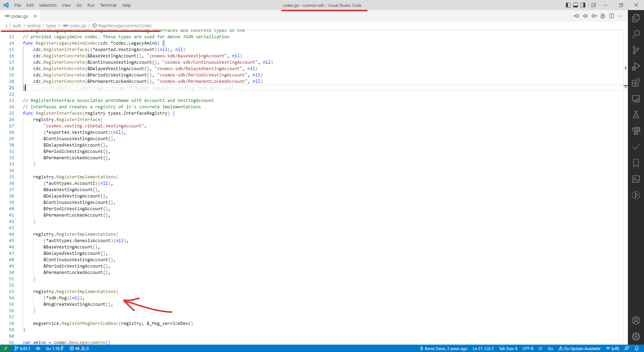Select the Explorer icon in the activity bar

pyautogui.click(x=636, y=18)
